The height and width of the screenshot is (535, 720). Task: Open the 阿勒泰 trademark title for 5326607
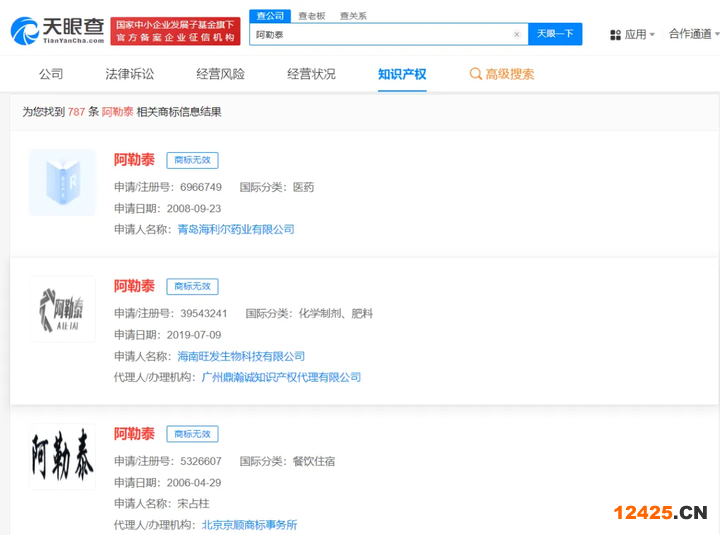[134, 434]
